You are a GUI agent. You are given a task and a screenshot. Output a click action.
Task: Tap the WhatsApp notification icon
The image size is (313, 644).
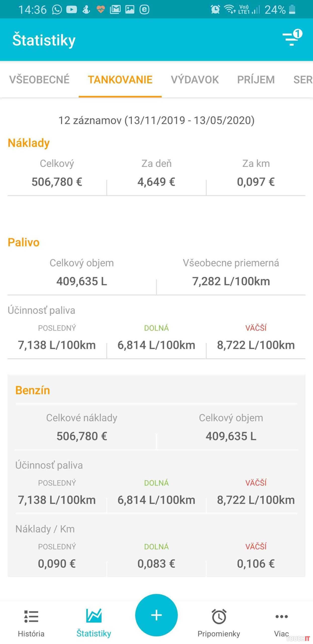click(x=57, y=10)
